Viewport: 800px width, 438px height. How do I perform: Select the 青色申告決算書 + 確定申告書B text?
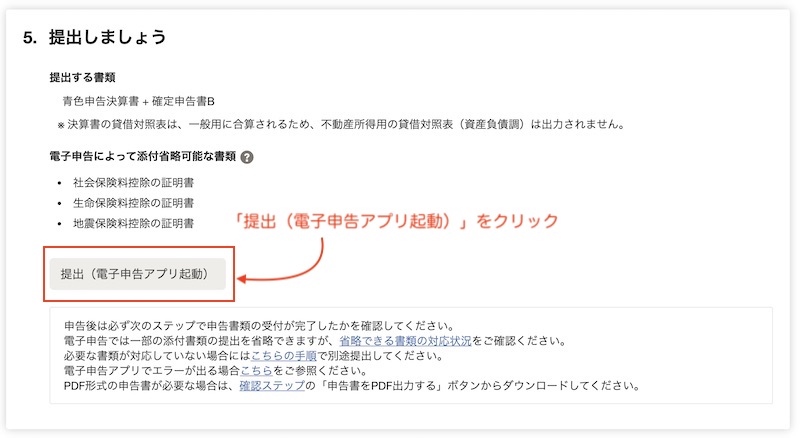[138, 101]
